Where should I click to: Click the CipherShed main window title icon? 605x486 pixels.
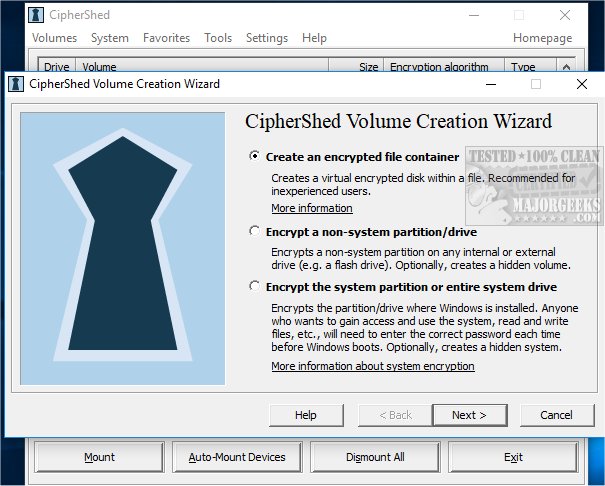[36, 15]
